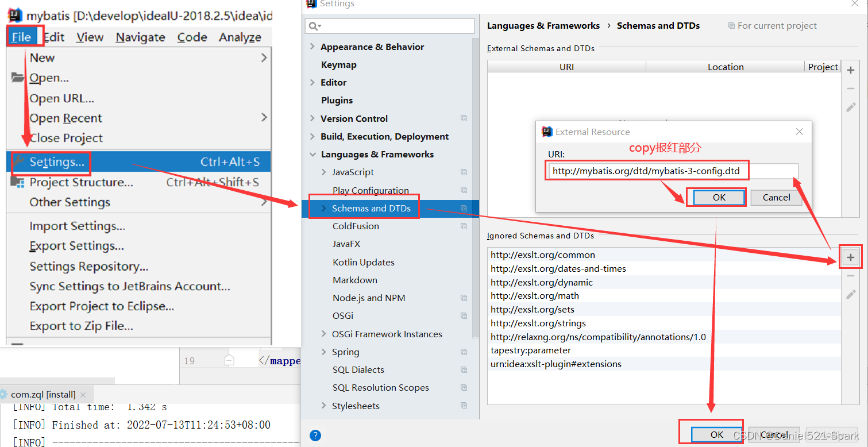Select Markdown tree item
The height and width of the screenshot is (447, 868).
point(355,280)
